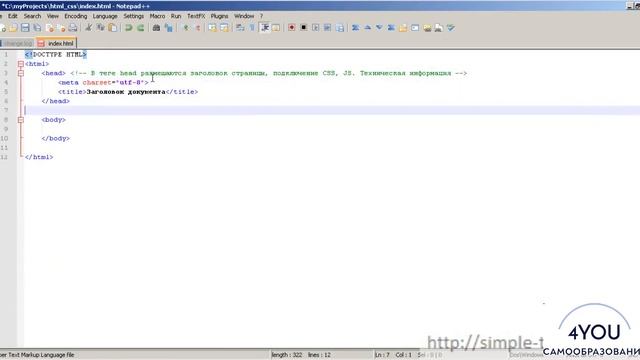Click the synchronize horizontal scrolling icon
The image size is (640, 360).
click(x=224, y=28)
